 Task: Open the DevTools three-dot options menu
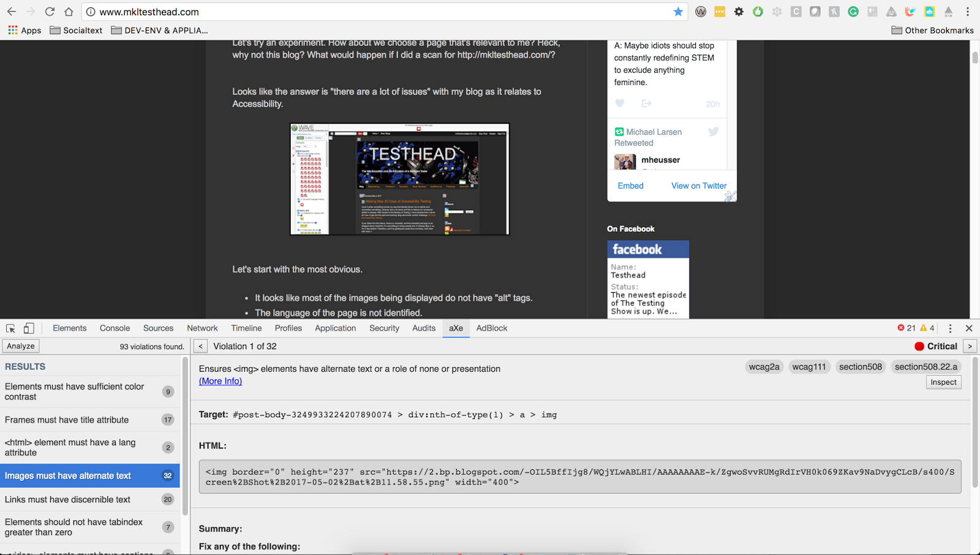coord(950,328)
